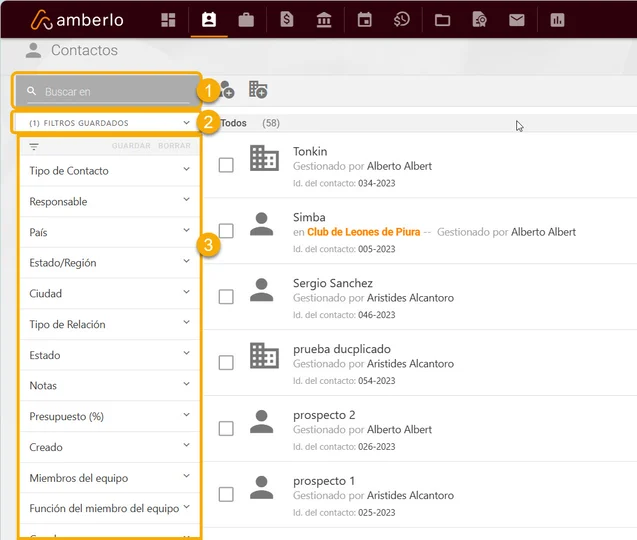Screen dimensions: 637x540
Task: Expand the País filter
Action: tap(110, 232)
